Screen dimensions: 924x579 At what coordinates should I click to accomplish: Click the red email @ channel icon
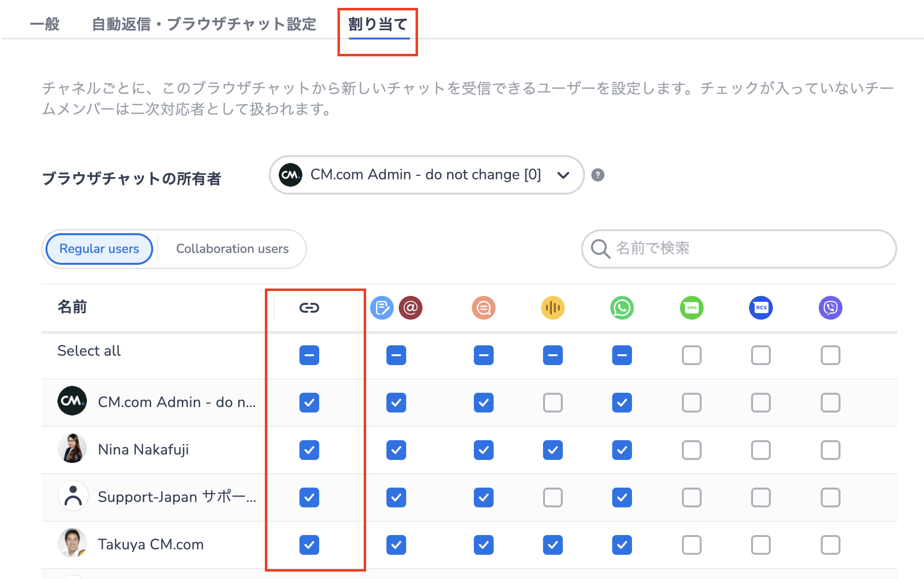click(x=411, y=308)
